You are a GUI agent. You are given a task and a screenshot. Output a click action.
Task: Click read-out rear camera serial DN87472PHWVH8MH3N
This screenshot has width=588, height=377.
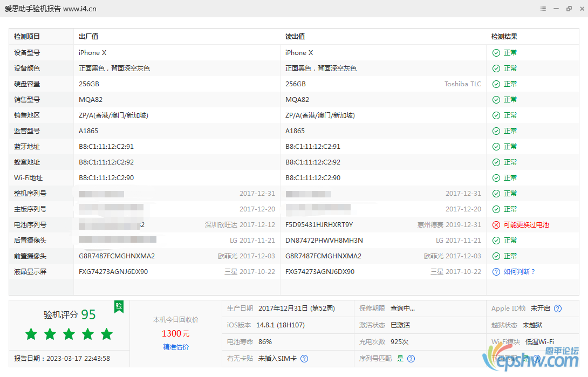[x=324, y=241]
